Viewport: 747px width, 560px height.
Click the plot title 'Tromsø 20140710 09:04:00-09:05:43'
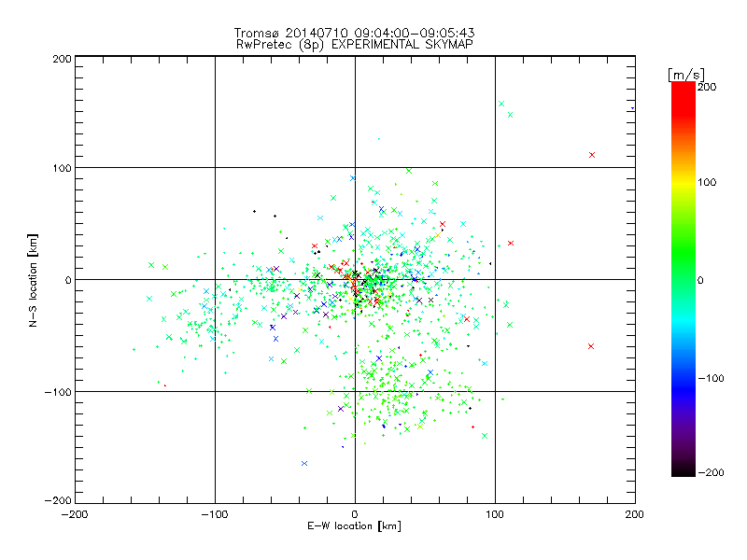354,33
